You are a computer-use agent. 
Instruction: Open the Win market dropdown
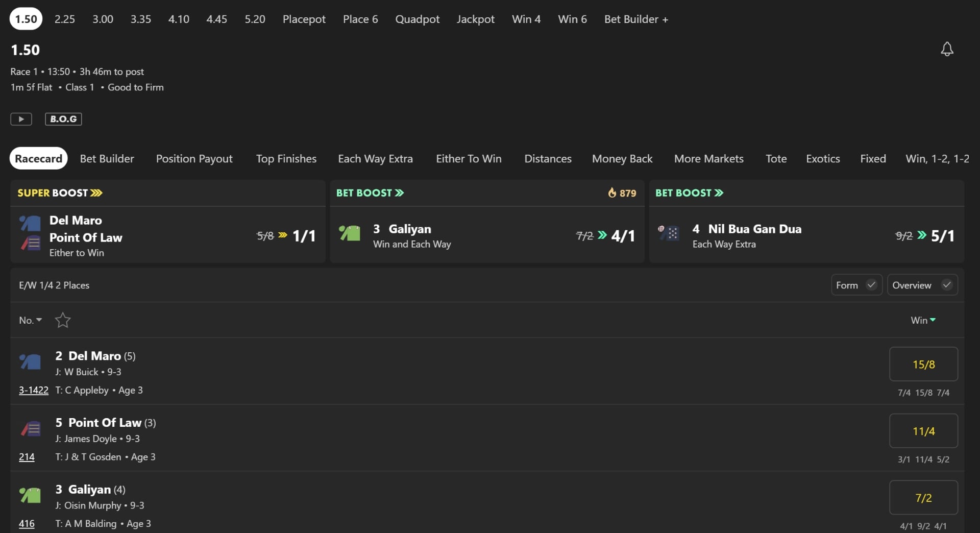point(923,320)
